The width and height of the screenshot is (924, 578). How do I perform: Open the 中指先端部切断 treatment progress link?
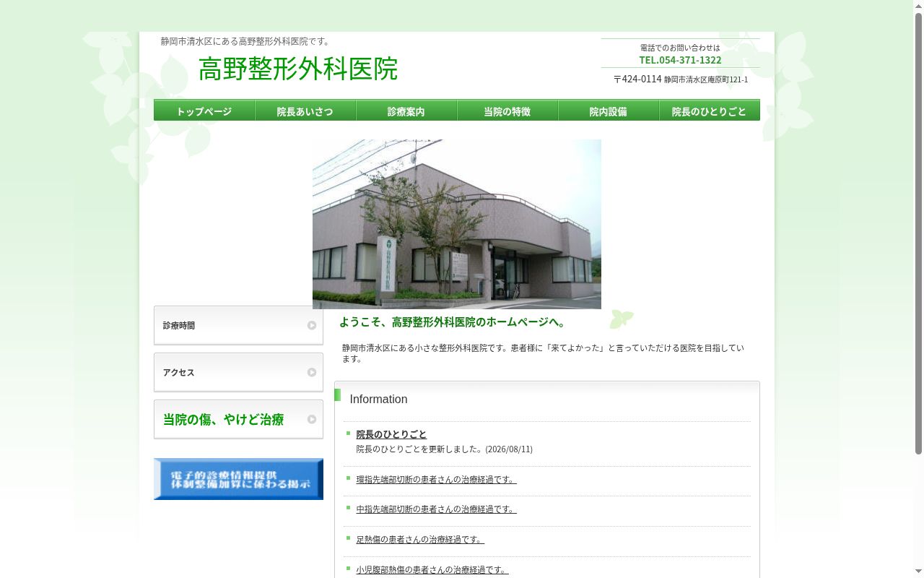[x=436, y=509]
